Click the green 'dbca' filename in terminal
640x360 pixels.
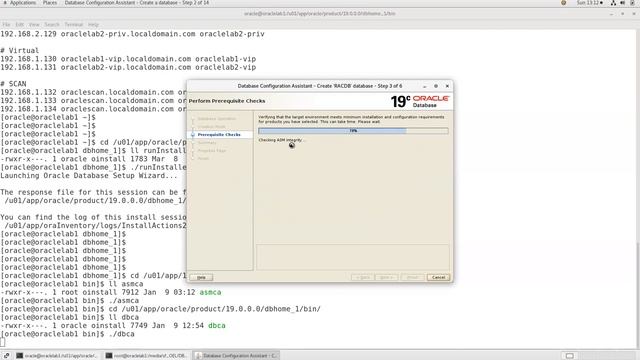pyautogui.click(x=217, y=326)
